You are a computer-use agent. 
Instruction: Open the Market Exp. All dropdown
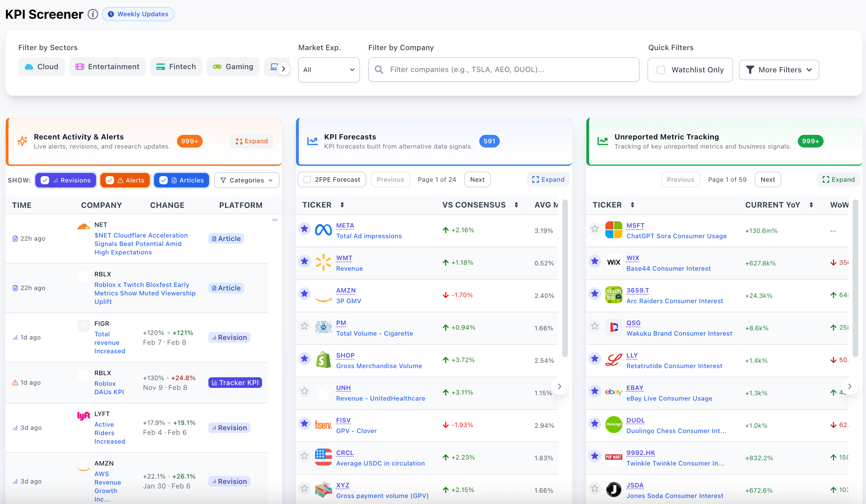[x=328, y=70]
